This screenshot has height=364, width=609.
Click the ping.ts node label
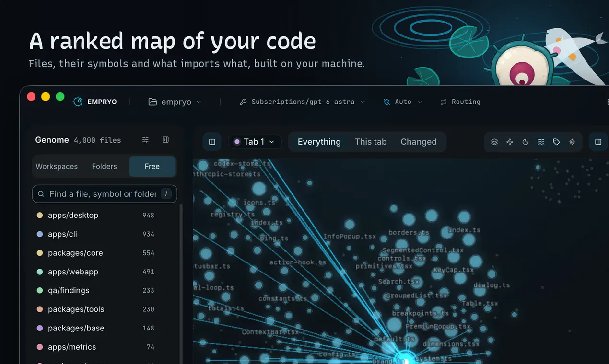tap(274, 238)
